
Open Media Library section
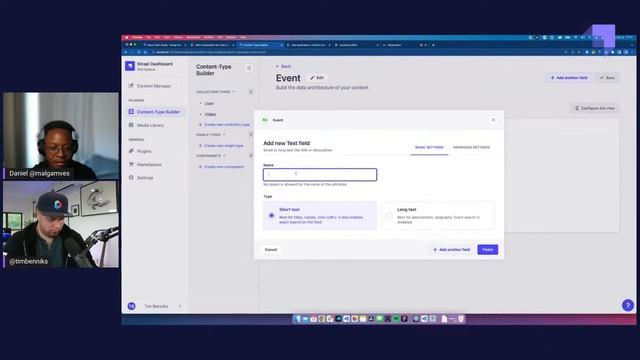(x=147, y=125)
